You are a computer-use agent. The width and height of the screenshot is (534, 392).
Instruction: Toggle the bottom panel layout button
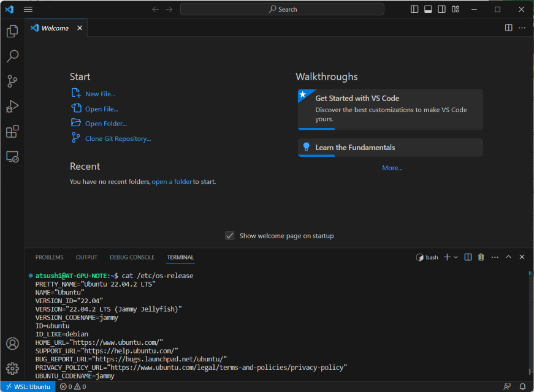(x=428, y=9)
